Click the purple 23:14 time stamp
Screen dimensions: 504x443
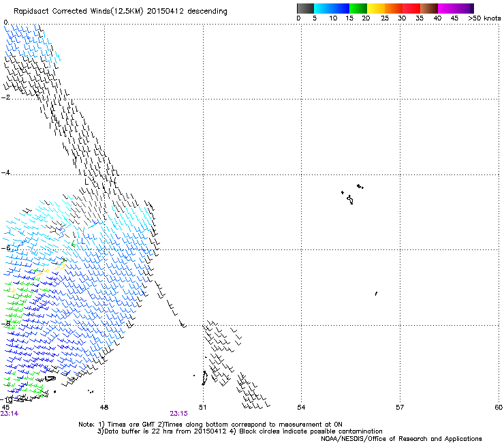coord(10,414)
